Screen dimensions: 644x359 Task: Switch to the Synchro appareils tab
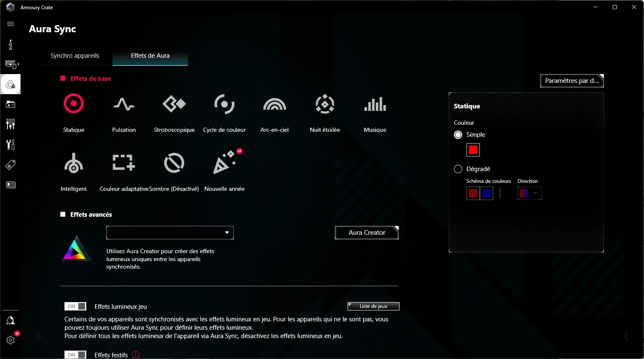tap(75, 56)
